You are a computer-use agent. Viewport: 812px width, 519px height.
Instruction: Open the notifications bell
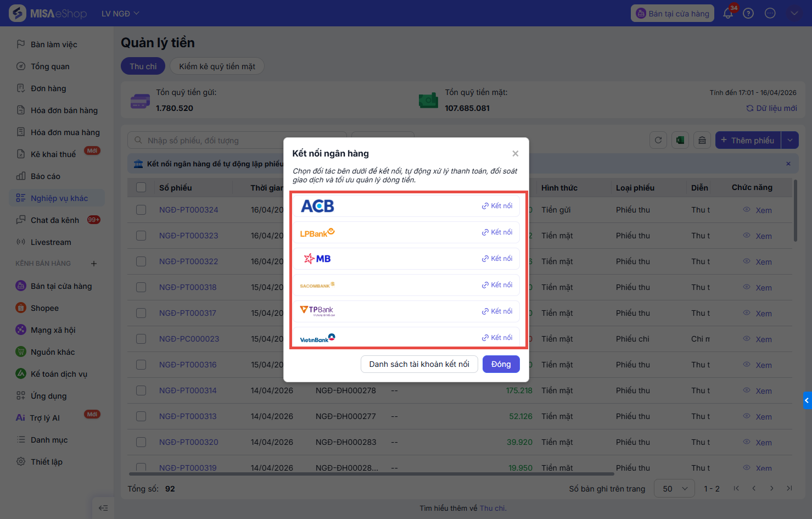point(728,13)
